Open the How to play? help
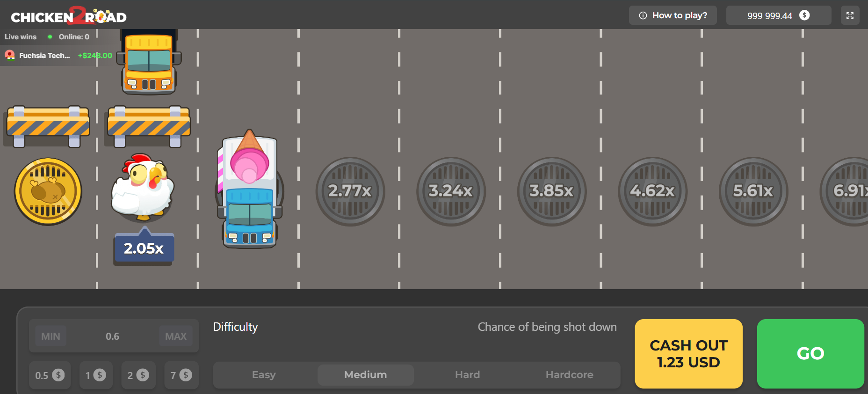The width and height of the screenshot is (868, 394). coord(673,15)
